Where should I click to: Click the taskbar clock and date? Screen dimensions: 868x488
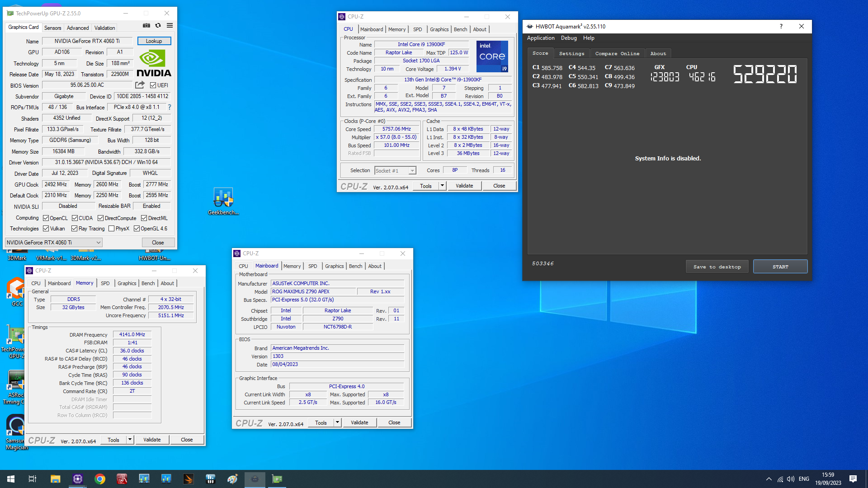coord(828,479)
